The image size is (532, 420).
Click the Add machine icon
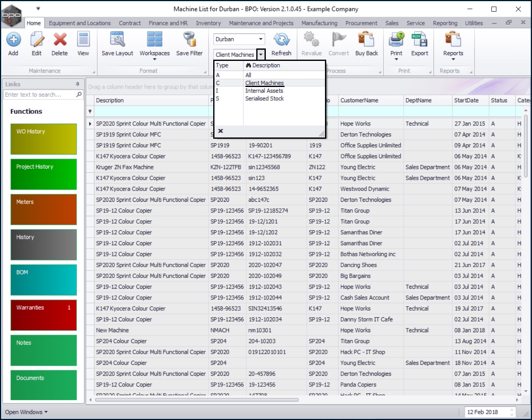[13, 40]
